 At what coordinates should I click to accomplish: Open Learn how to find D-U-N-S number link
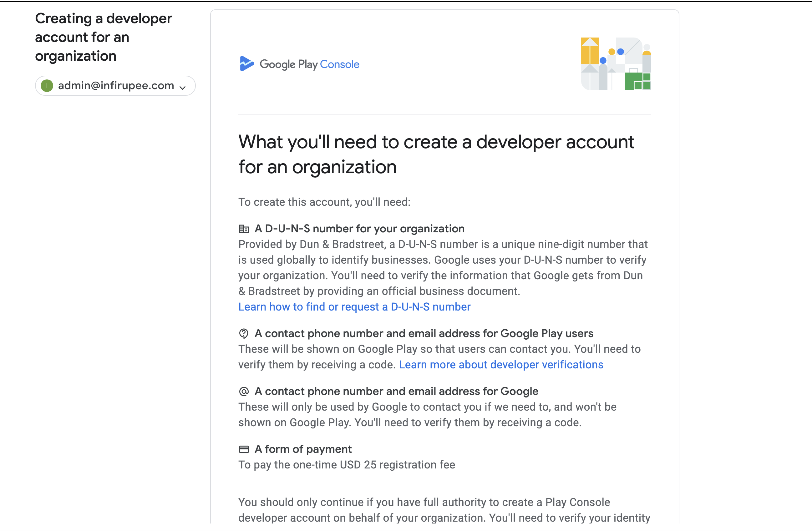pos(354,306)
